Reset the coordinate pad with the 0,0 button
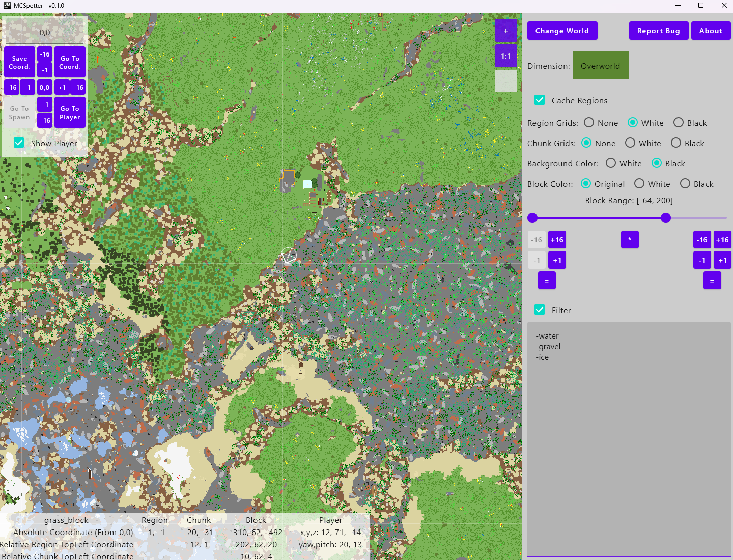This screenshot has height=560, width=733. coord(45,87)
